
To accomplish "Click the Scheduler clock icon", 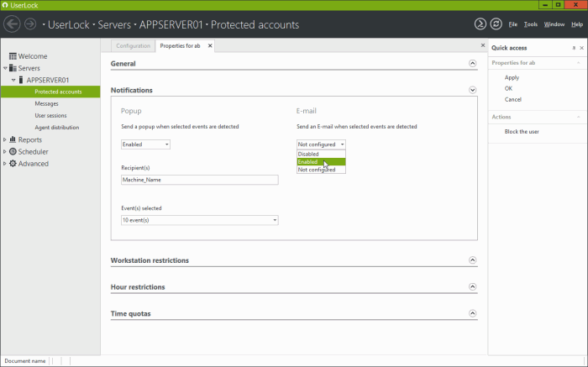I will point(13,151).
